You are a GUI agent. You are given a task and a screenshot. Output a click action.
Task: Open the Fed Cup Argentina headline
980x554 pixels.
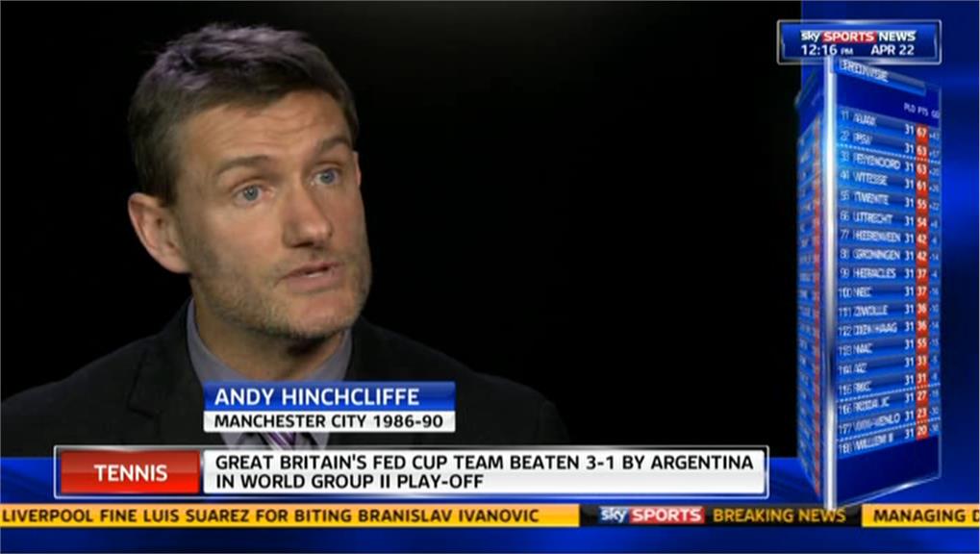pyautogui.click(x=485, y=472)
